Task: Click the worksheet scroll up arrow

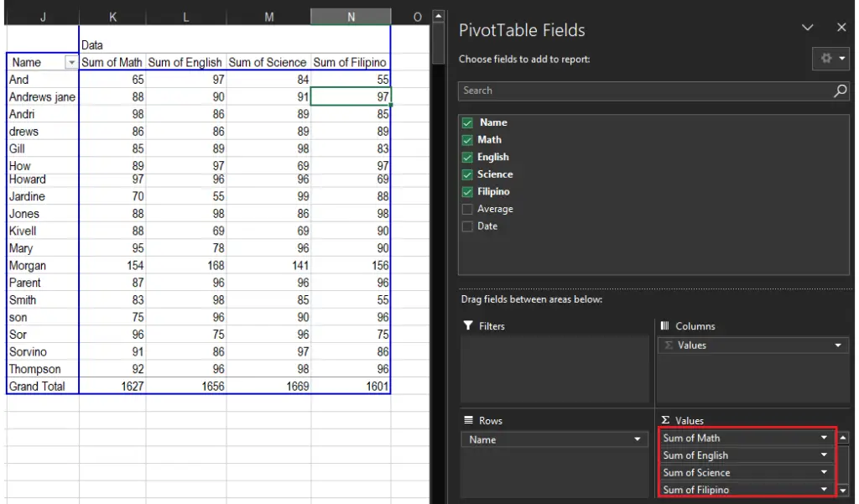Action: (x=437, y=16)
